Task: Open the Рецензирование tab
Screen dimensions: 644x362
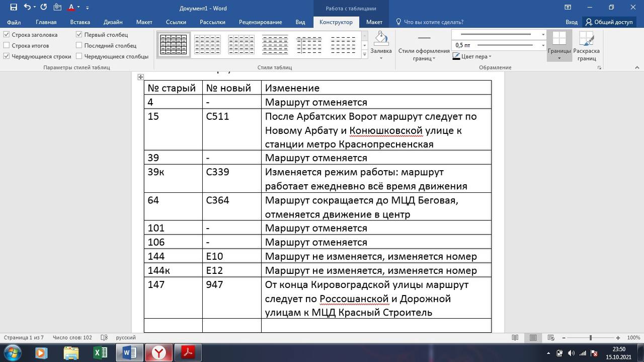Action: coord(261,22)
